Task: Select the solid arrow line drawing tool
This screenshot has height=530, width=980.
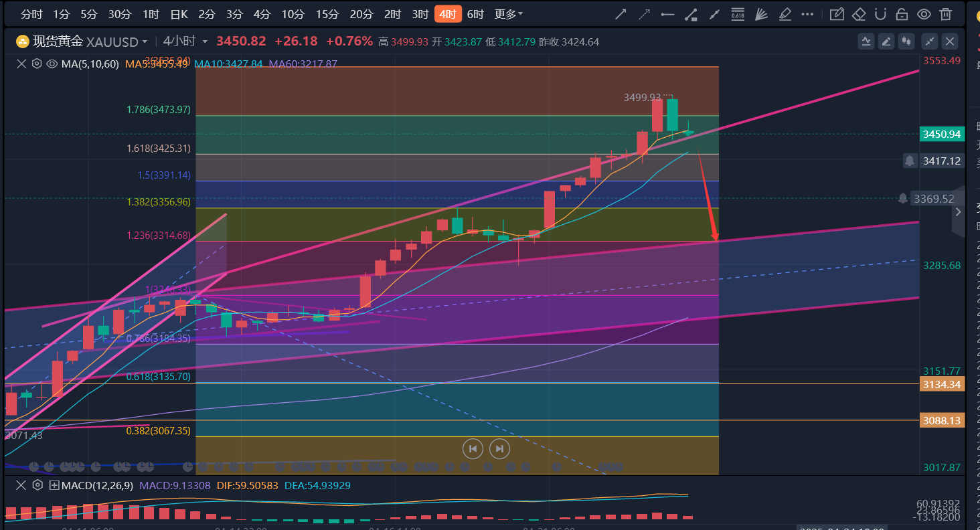Action: (621, 14)
